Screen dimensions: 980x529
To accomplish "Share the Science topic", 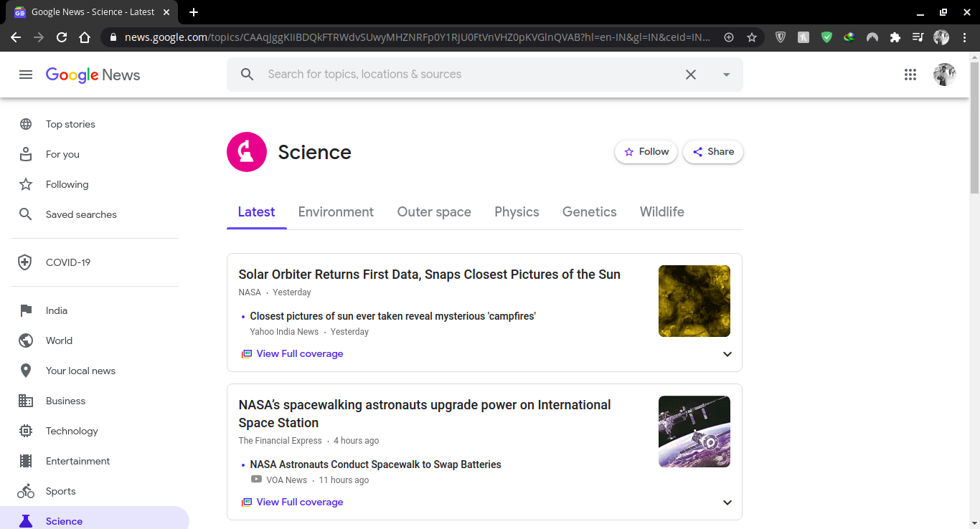I will [x=713, y=152].
